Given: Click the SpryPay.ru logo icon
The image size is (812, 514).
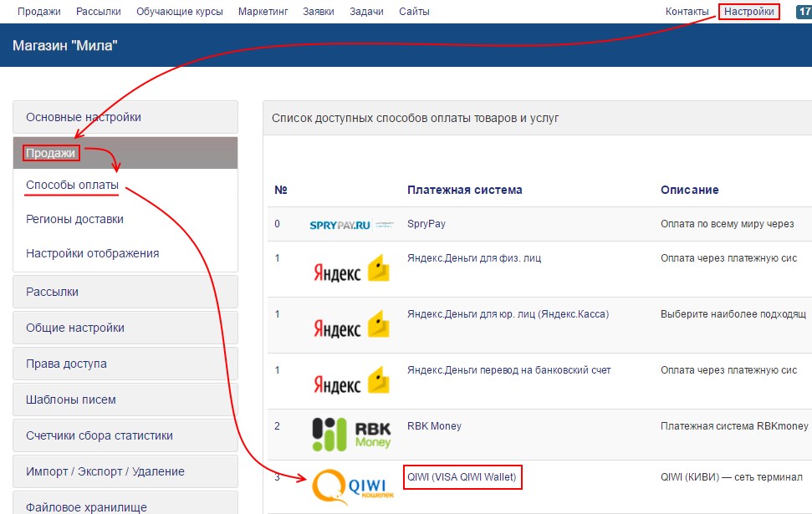Looking at the screenshot, I should click(351, 225).
